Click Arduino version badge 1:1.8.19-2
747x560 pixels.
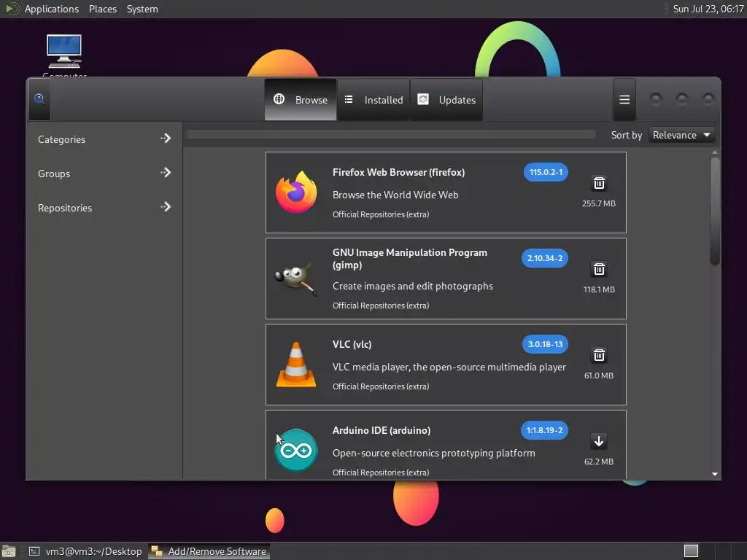pos(544,430)
